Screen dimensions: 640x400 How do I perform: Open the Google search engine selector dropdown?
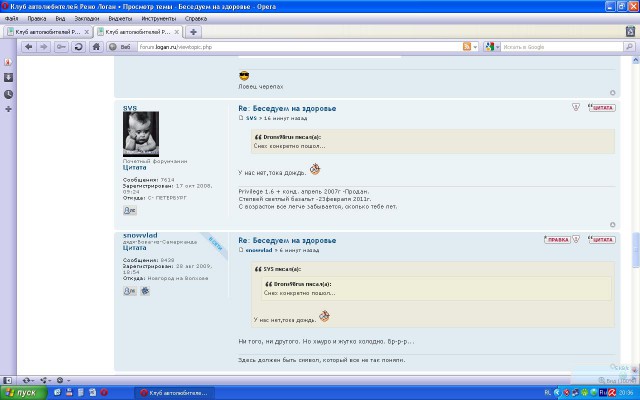coord(492,47)
